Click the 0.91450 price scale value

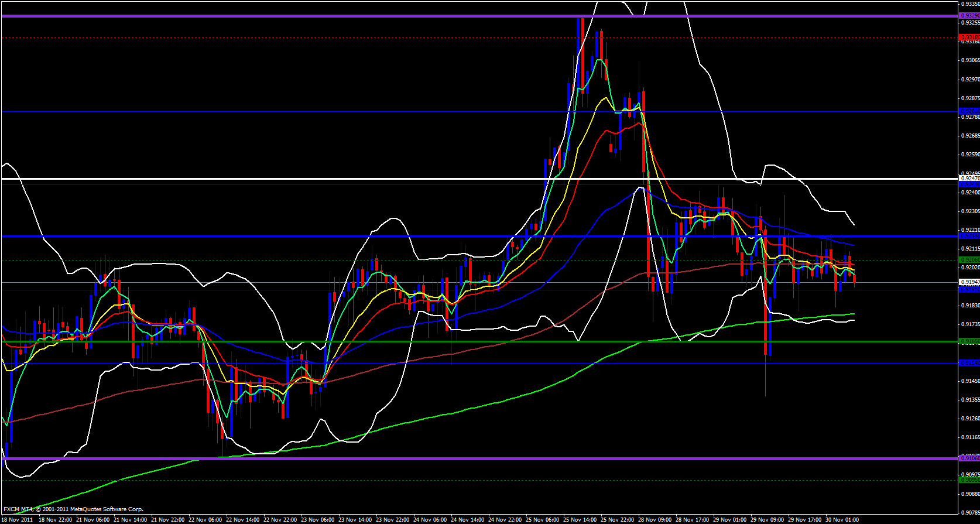[x=970, y=381]
